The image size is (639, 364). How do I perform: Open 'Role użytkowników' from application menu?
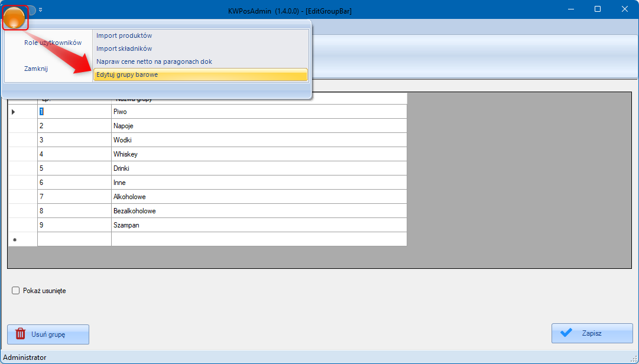click(x=53, y=43)
